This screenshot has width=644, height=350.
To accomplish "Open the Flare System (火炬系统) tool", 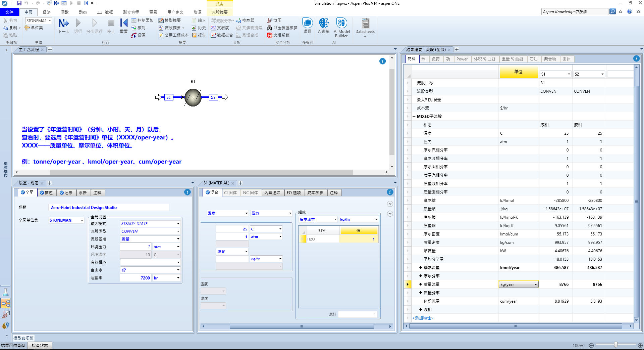I will 278,35.
